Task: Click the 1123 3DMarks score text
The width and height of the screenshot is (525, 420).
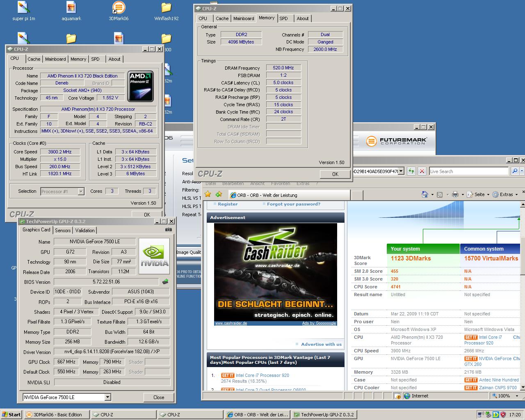Action: [411, 258]
